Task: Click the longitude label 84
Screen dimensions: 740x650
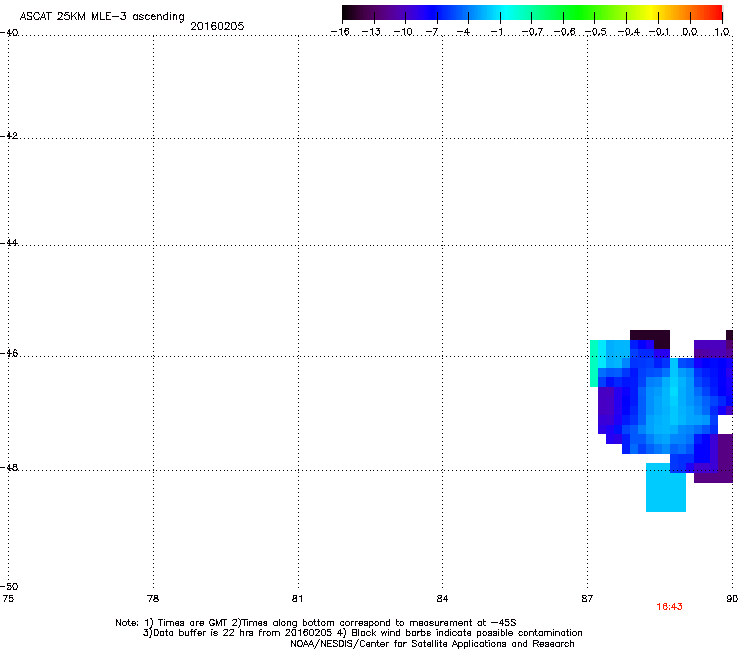Action: click(442, 599)
